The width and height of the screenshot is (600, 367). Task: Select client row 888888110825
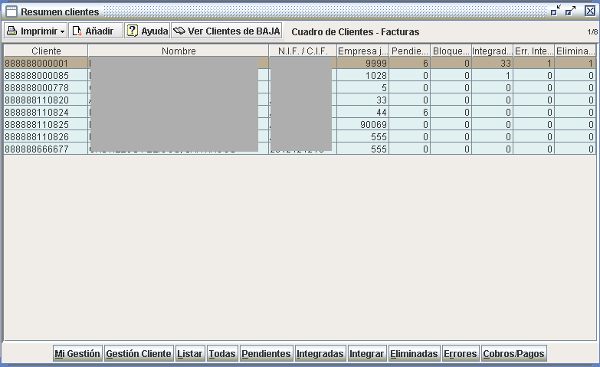coord(300,124)
